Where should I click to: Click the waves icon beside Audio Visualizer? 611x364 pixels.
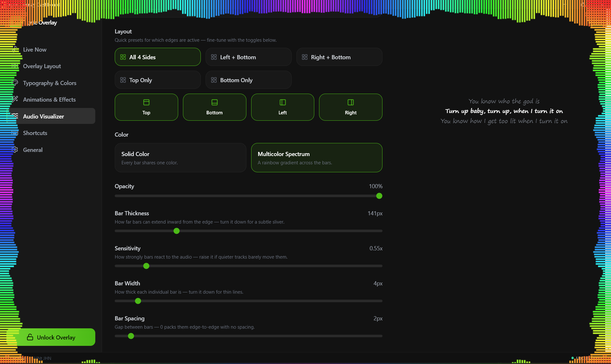[15, 116]
